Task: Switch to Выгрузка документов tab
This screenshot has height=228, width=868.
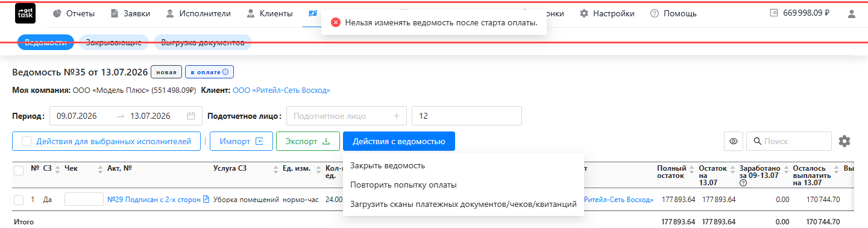Action: (203, 43)
